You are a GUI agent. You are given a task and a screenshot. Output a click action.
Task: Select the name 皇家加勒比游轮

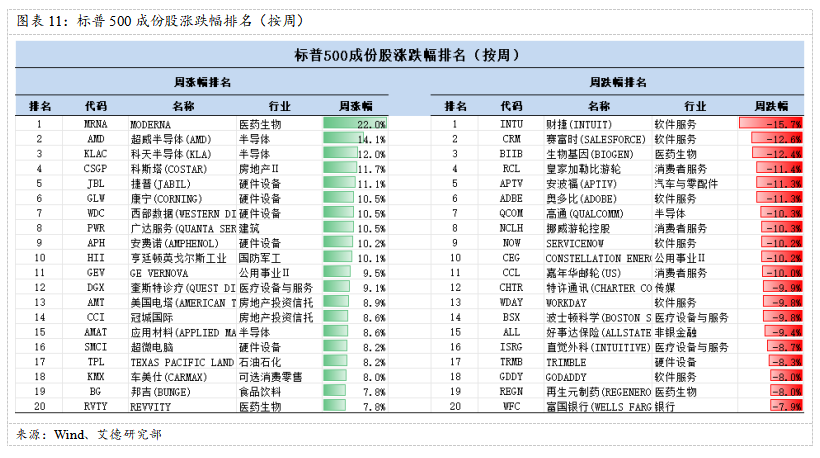[x=583, y=169]
